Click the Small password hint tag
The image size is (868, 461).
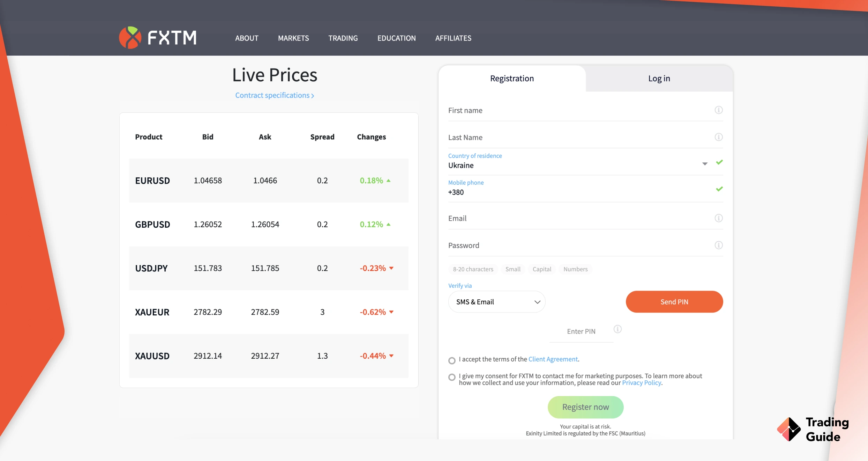pyautogui.click(x=513, y=269)
